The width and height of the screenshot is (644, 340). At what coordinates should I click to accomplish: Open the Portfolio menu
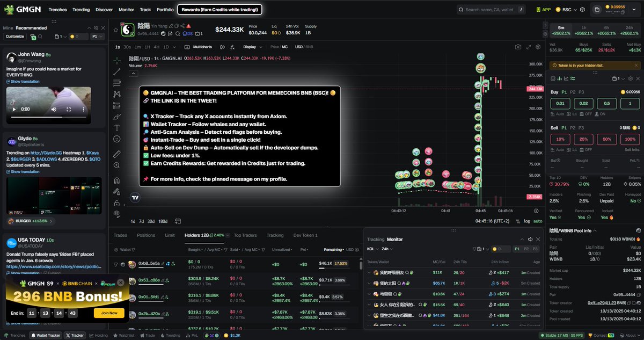(x=165, y=10)
